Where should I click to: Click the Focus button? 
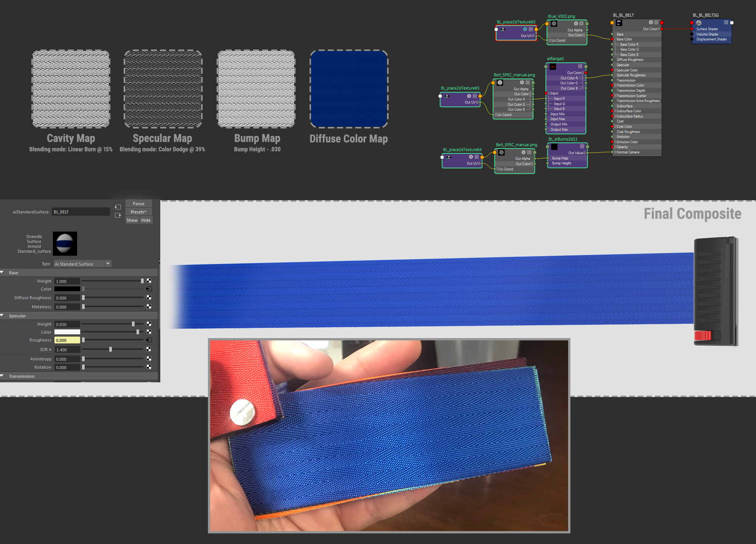point(138,203)
